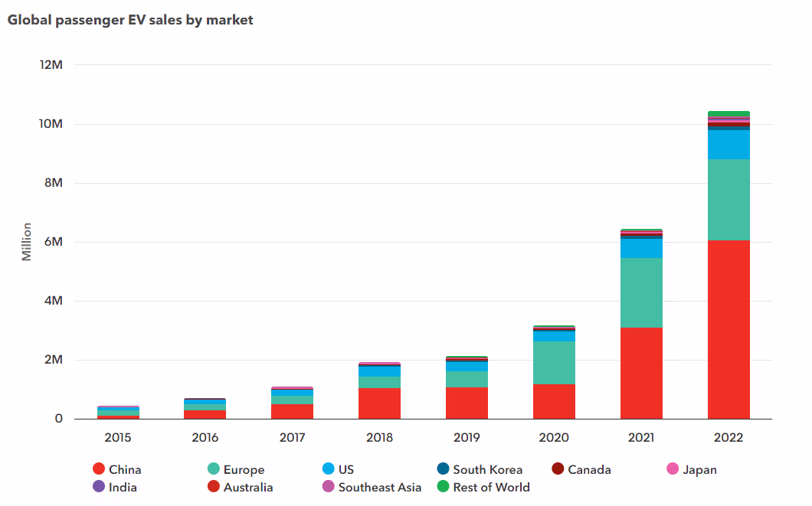Viewport: 812px width, 506px height.
Task: Click the 2016 x-axis label
Action: 205,437
